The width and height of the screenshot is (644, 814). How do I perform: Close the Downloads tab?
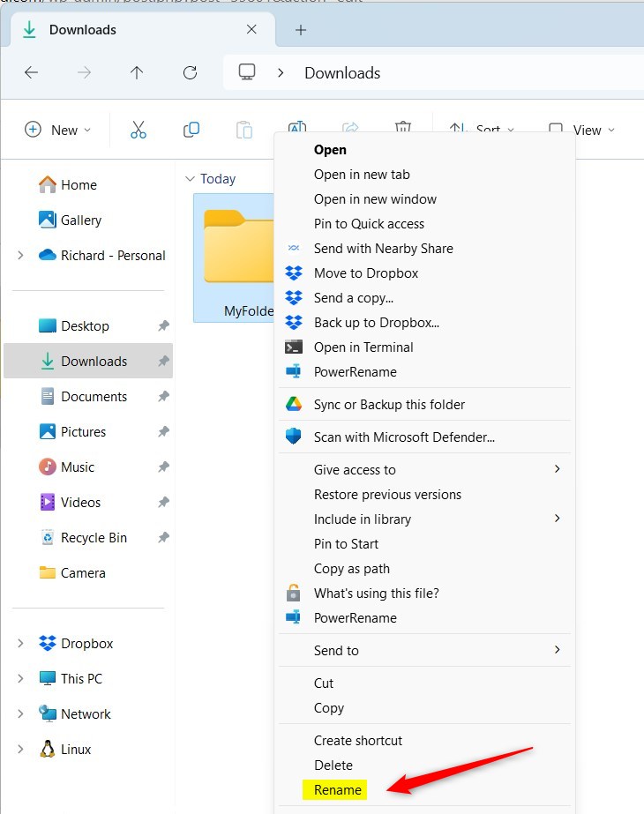click(x=251, y=30)
